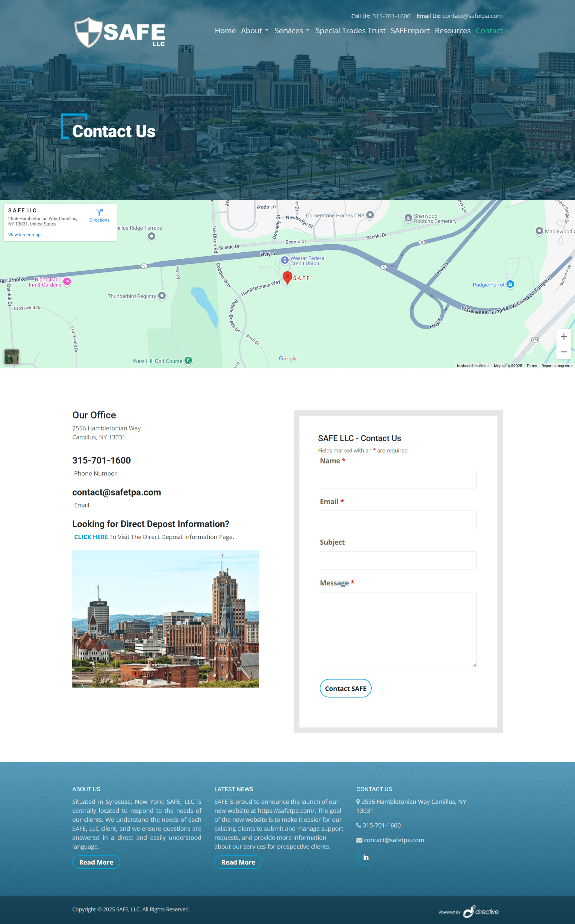This screenshot has height=924, width=575.
Task: Click the Directions arrow icon on map card
Action: (x=99, y=212)
